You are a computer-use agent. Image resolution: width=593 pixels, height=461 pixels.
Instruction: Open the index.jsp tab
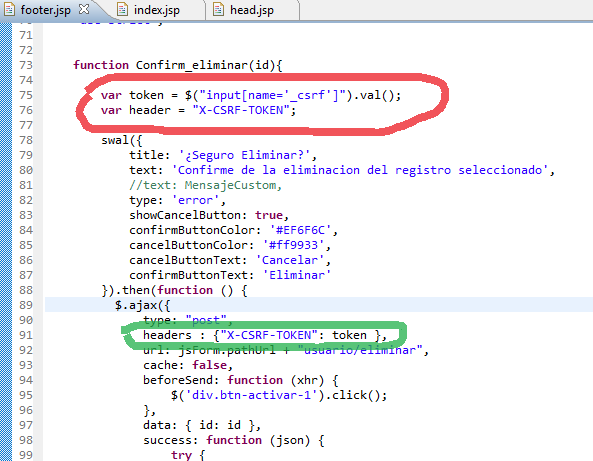point(157,10)
